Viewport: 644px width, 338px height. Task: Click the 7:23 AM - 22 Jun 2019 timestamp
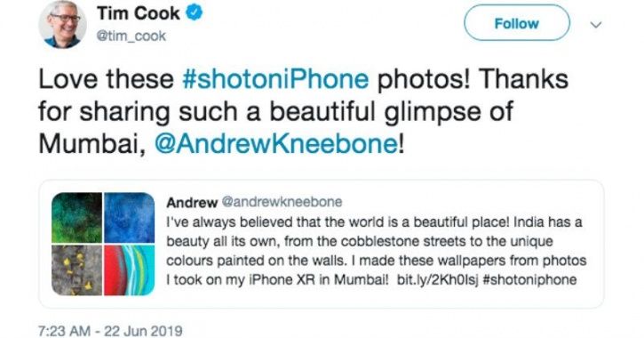[x=110, y=331]
